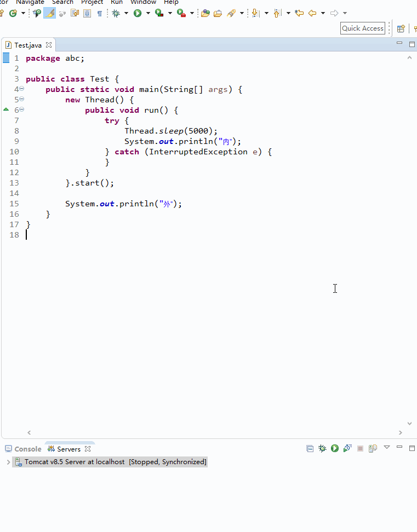Click the Search flashlight icon
This screenshot has height=532, width=417.
click(x=231, y=13)
